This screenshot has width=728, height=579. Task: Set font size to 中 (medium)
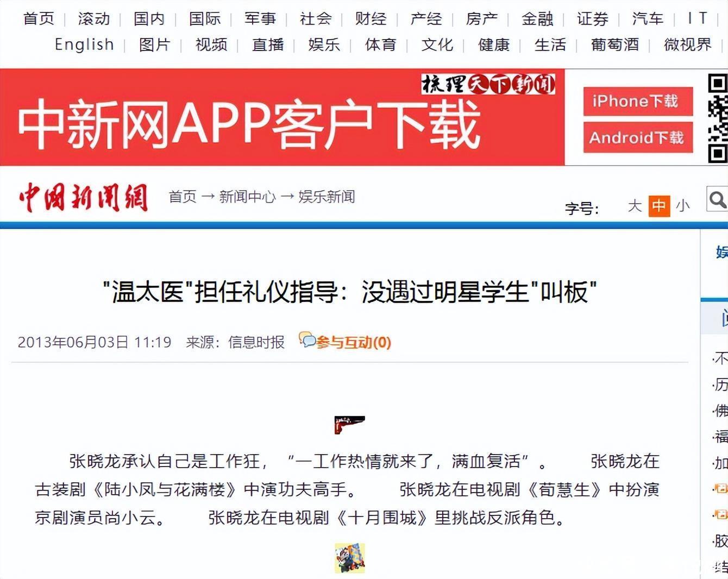659,206
